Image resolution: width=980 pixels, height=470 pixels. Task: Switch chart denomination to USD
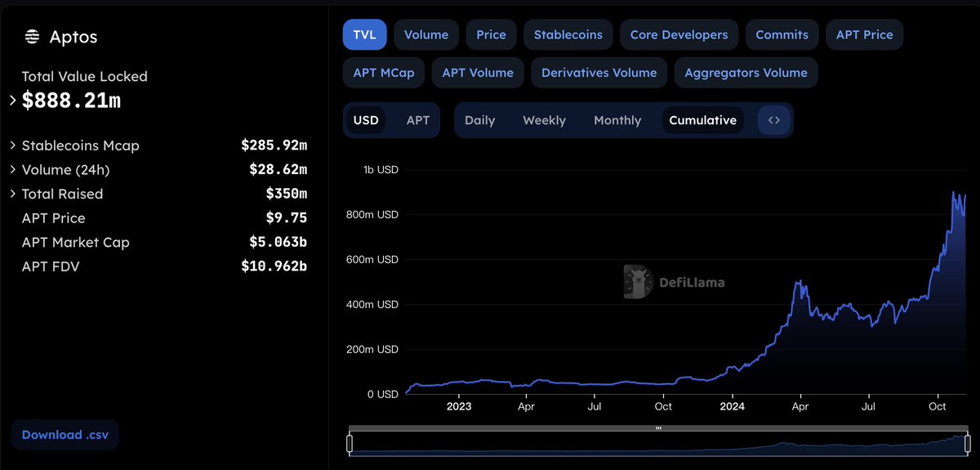pos(366,120)
